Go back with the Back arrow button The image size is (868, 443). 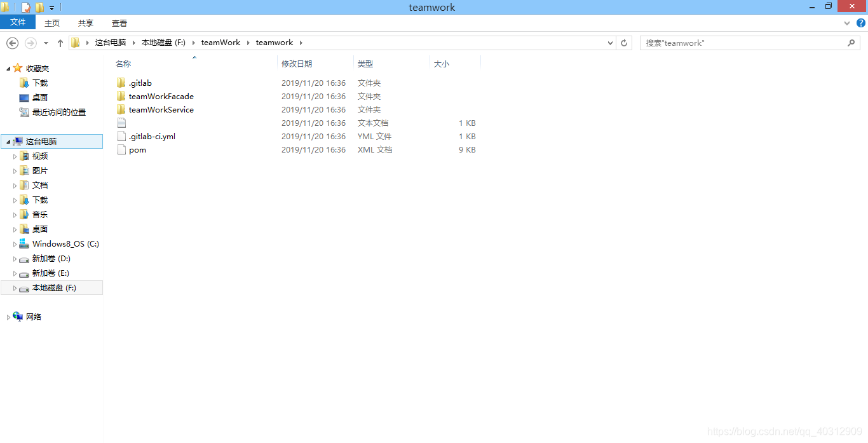click(12, 43)
